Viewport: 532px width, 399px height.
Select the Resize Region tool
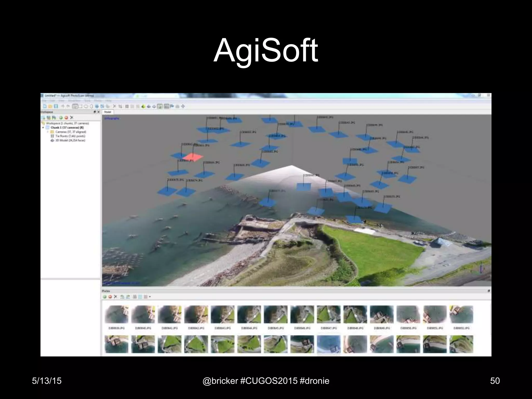pos(102,106)
